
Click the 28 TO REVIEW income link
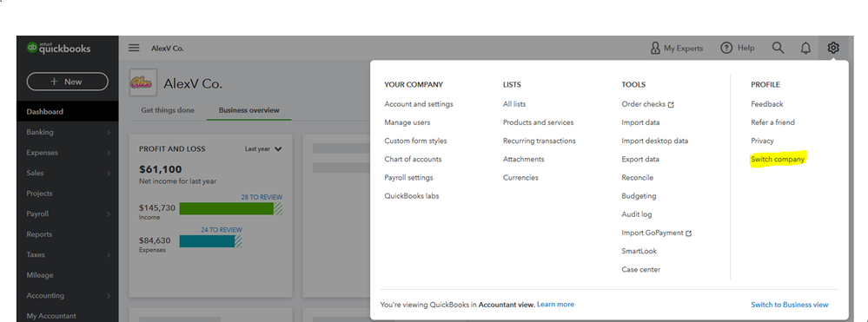tap(262, 197)
